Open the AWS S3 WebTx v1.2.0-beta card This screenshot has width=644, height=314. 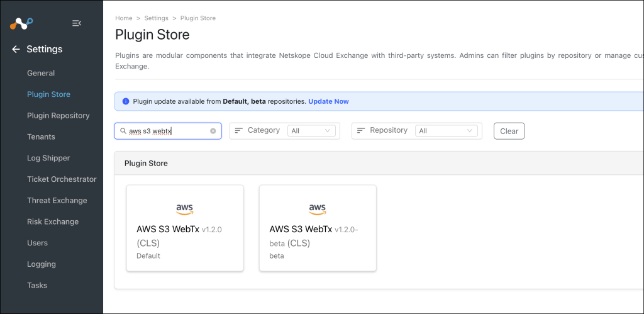tap(318, 228)
